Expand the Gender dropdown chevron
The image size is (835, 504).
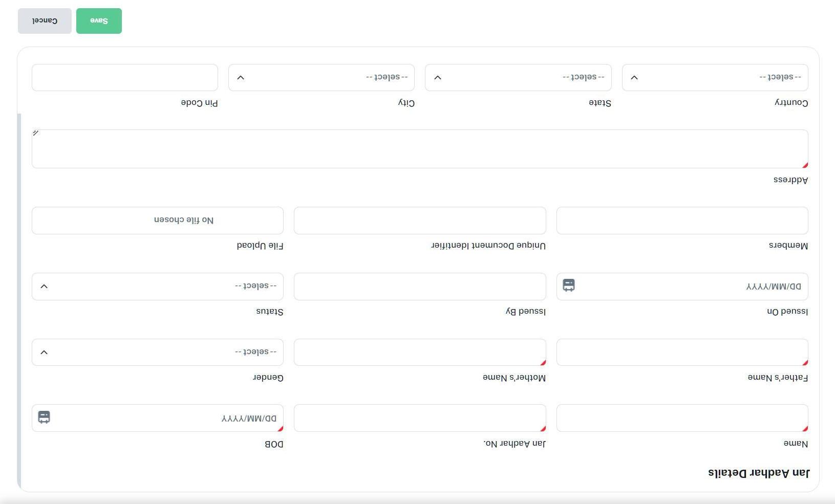point(44,352)
